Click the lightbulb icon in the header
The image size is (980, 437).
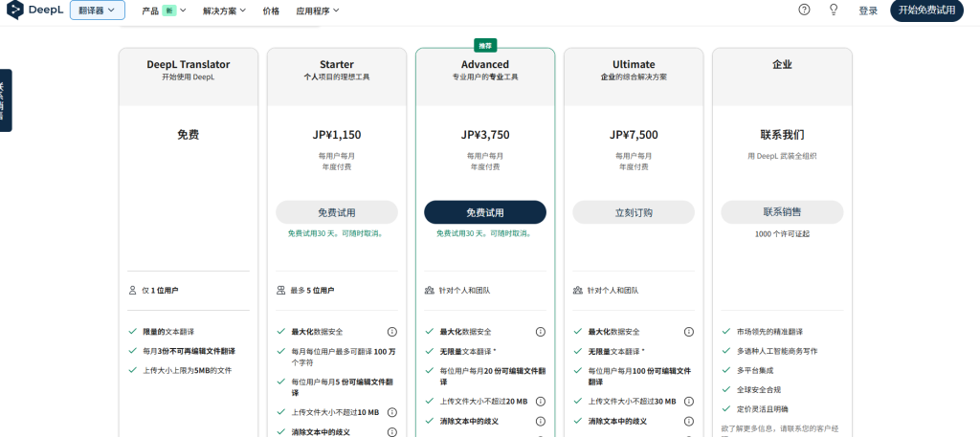[834, 10]
